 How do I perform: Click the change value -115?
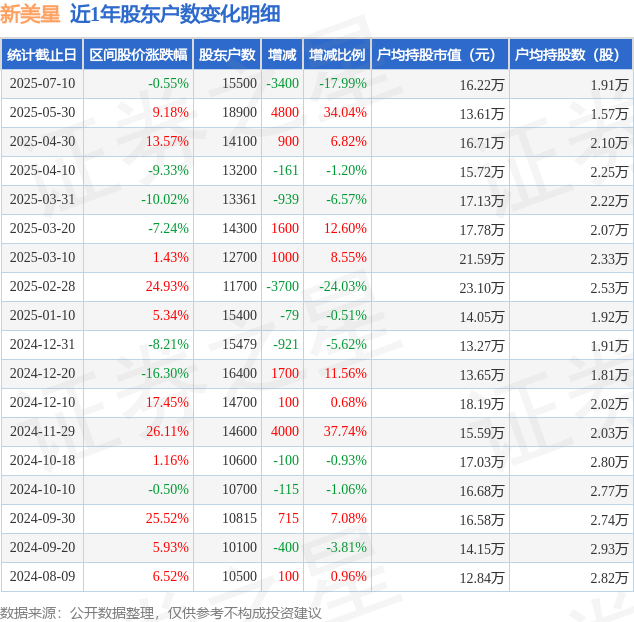286,489
